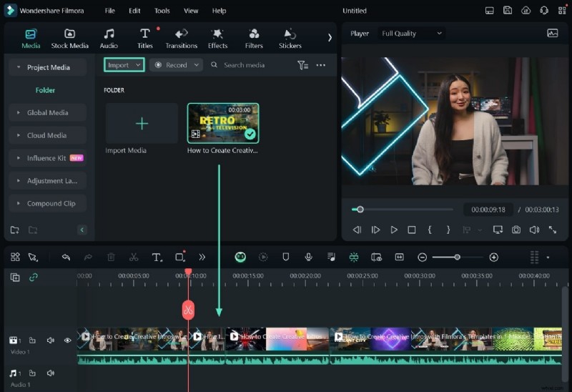Screen dimensions: 572x392
Task: Set mark out point
Action: (x=448, y=230)
